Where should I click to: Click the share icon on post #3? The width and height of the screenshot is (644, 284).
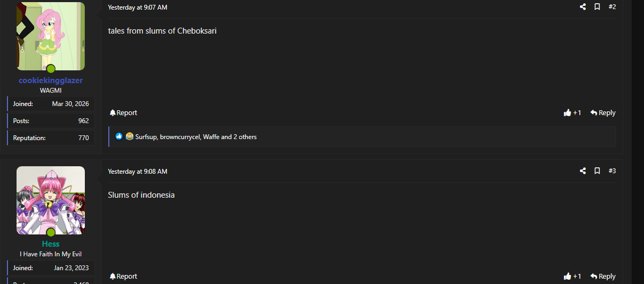point(583,171)
